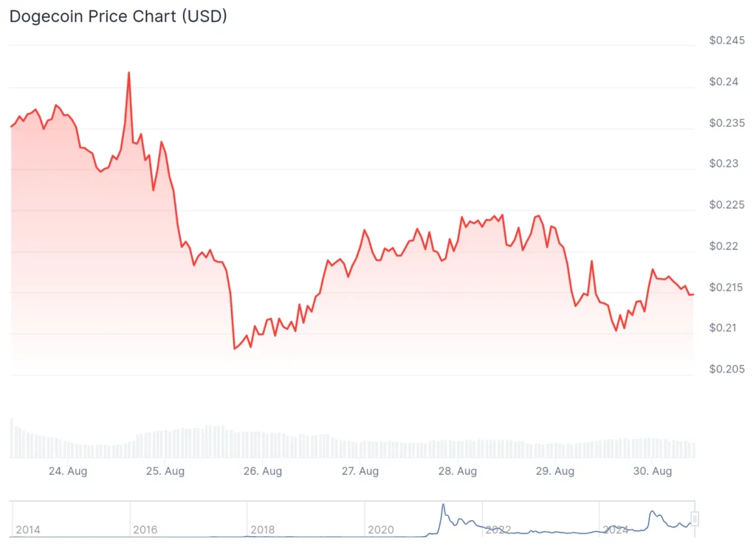Click the 2018 label in the navigator
This screenshot has width=756, height=551.
point(263,530)
